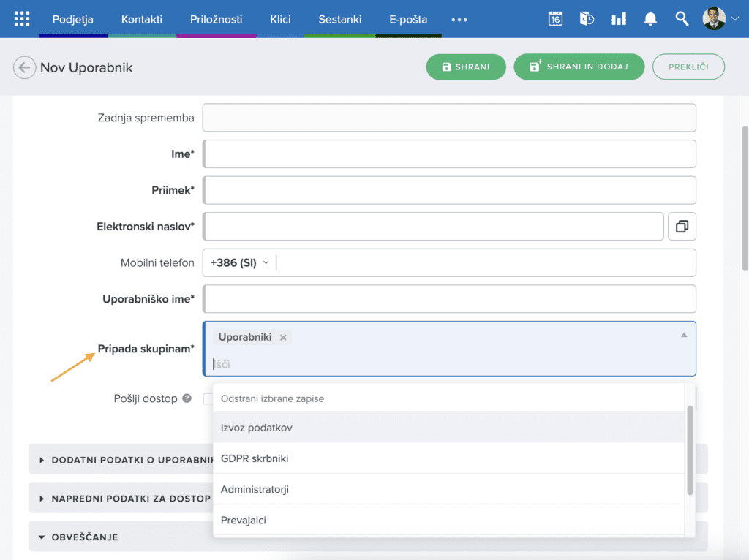
Task: Click the copy icon next to Elektronski naslov
Action: 682,227
